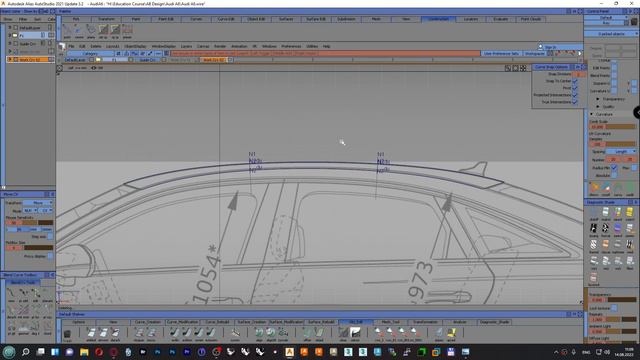Open the Help menu
Viewport: 640px width, 360px height.
click(327, 47)
